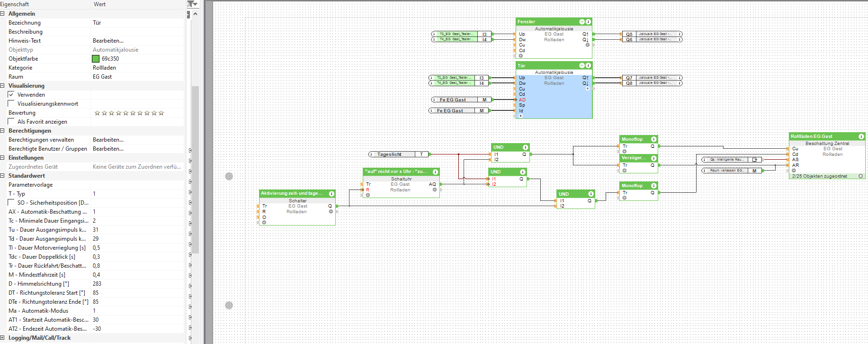Screen dimensions: 868x344
Task: Click the info icon on the Fenster block
Action: (588, 22)
